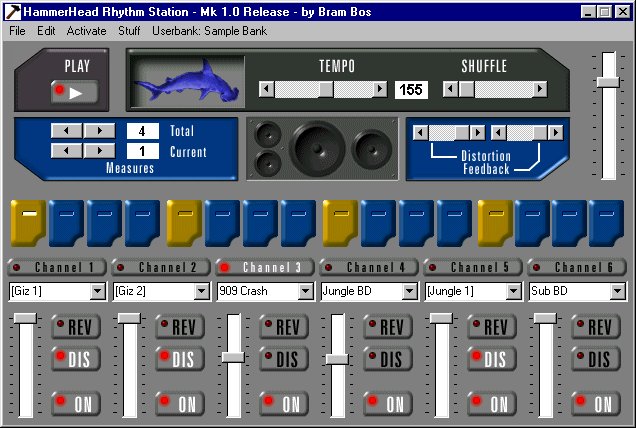The width and height of the screenshot is (636, 428).
Task: Open the File menu
Action: [17, 31]
